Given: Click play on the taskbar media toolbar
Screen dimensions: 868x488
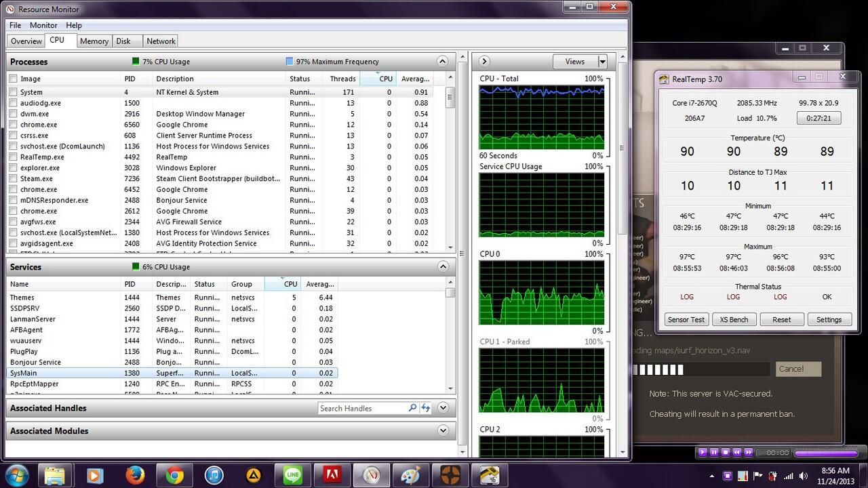Looking at the screenshot, I should pyautogui.click(x=703, y=452).
